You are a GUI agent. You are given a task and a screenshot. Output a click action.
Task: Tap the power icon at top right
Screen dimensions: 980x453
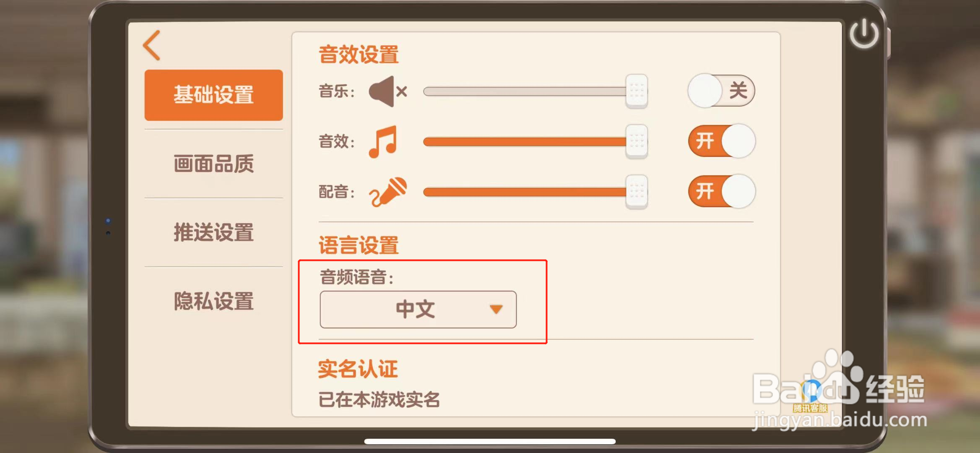pos(864,34)
